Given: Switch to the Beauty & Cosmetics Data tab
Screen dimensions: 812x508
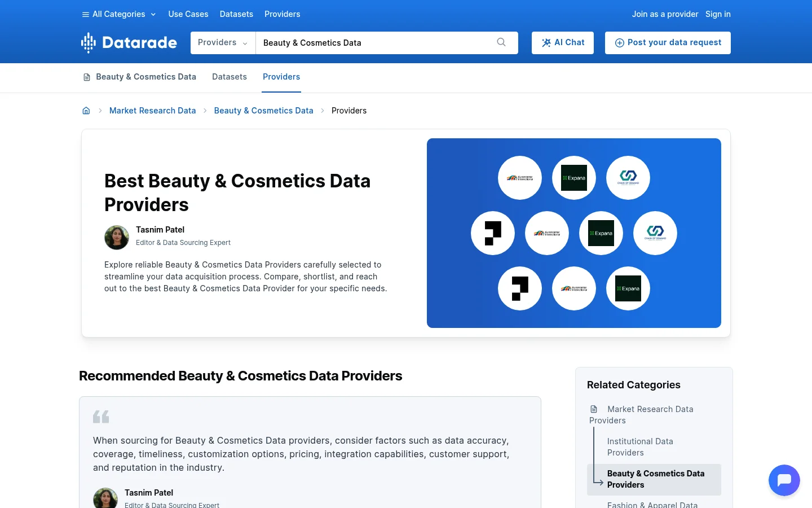Looking at the screenshot, I should [x=140, y=77].
